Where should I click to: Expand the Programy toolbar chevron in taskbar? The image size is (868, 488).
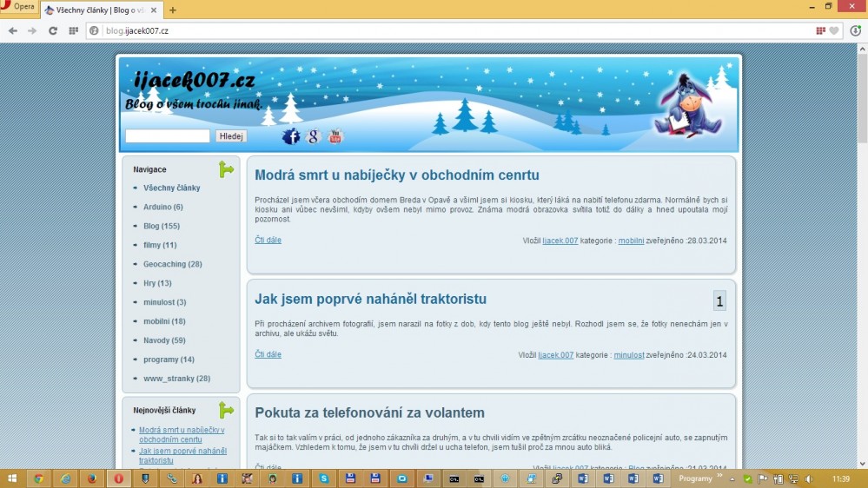[x=719, y=477]
